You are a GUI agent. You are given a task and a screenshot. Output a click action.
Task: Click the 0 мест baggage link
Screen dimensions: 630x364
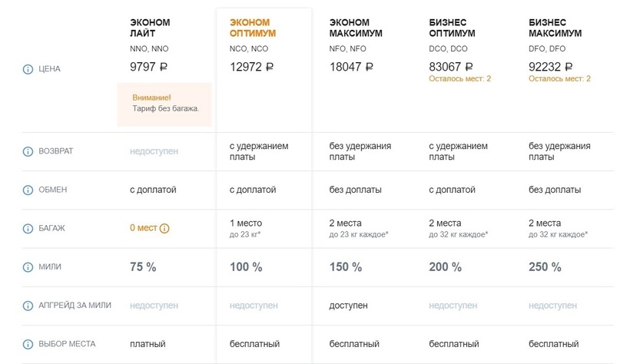[144, 228]
